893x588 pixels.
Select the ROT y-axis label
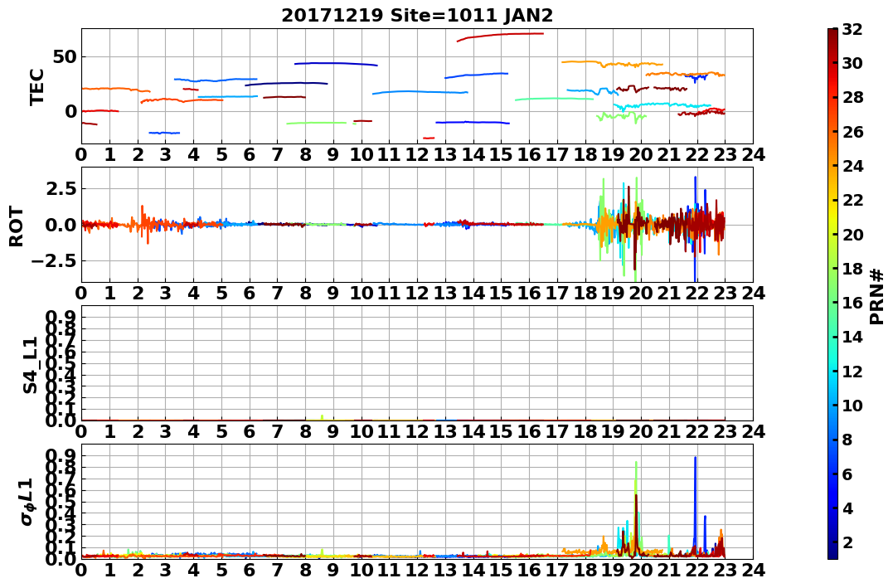pyautogui.click(x=17, y=226)
